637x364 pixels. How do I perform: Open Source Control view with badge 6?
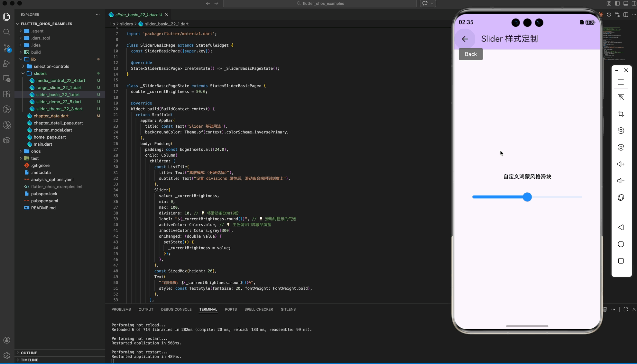pos(7,48)
